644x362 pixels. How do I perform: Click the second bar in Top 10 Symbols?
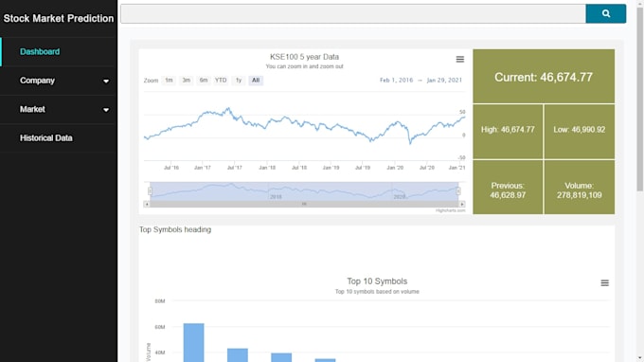pyautogui.click(x=238, y=355)
